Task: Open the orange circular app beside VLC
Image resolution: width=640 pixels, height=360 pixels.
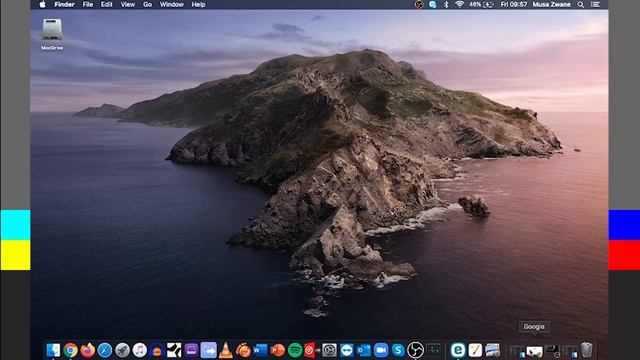Action: (243, 350)
